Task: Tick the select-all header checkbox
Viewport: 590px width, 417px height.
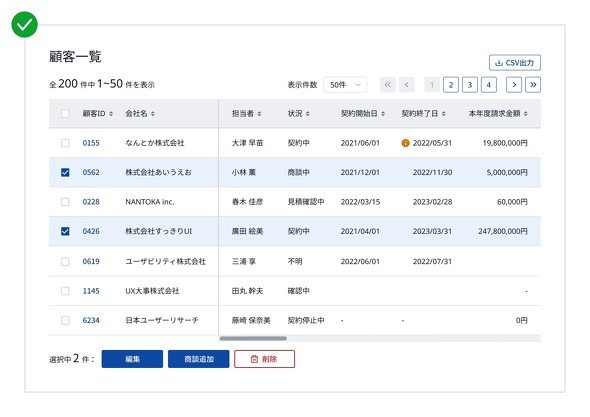Action: point(65,113)
